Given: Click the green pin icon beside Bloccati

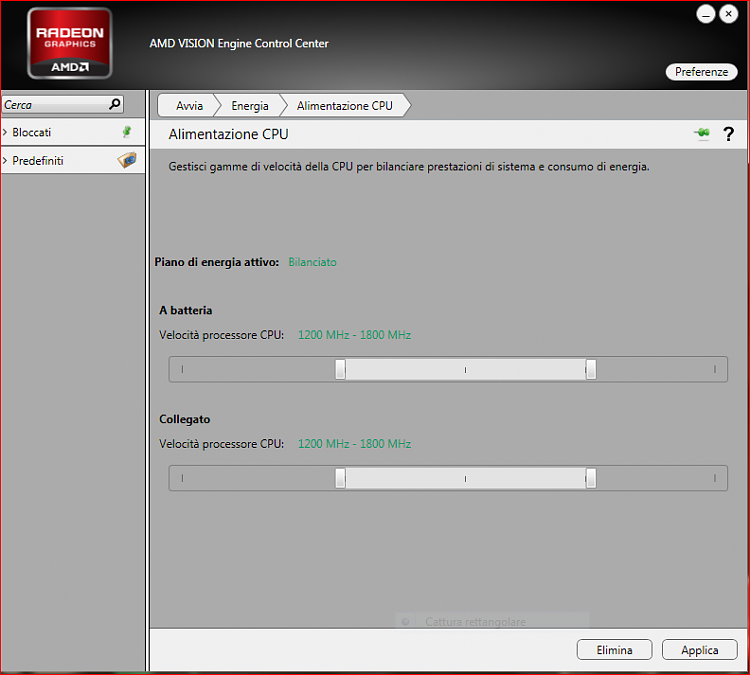Looking at the screenshot, I should tap(127, 132).
